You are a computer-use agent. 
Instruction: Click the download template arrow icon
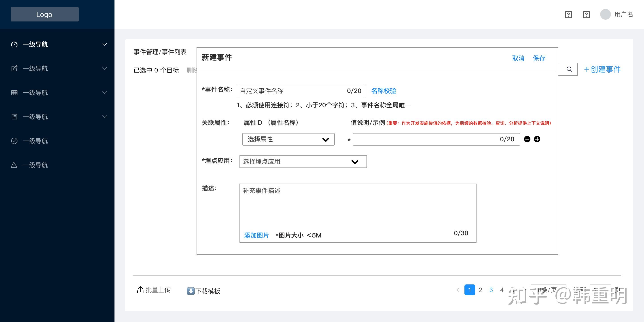point(191,291)
